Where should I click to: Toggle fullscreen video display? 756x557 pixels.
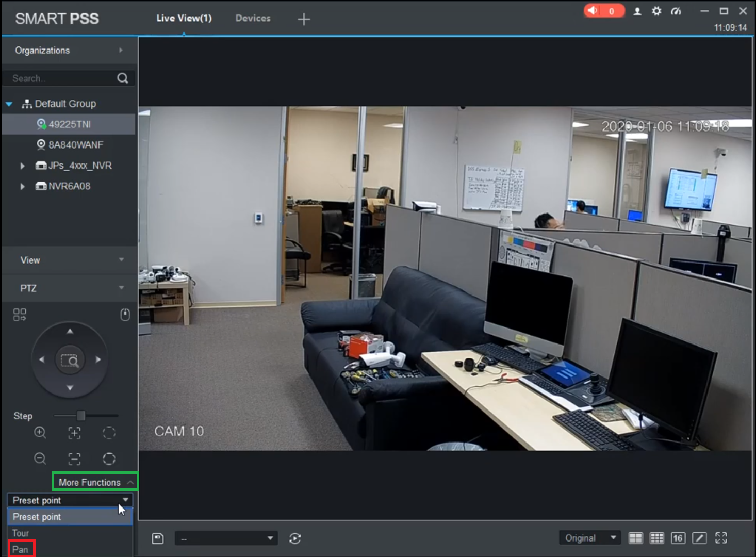721,538
